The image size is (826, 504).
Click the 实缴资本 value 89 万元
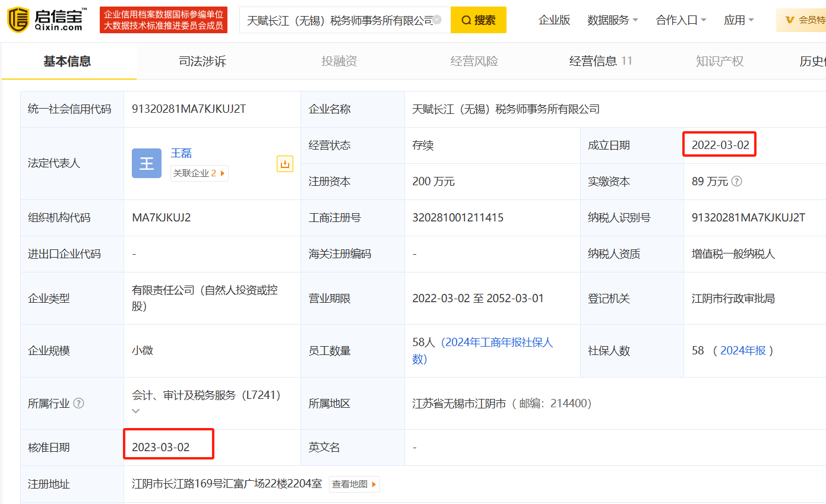(x=710, y=182)
